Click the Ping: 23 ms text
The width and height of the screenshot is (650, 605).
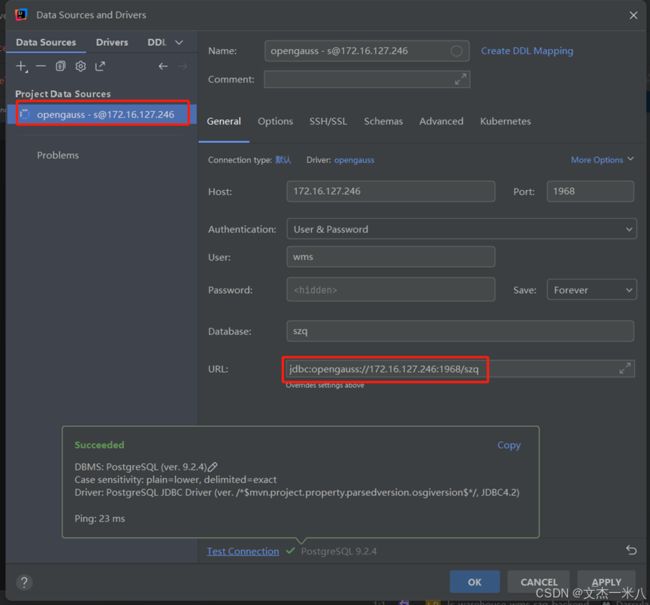click(99, 518)
